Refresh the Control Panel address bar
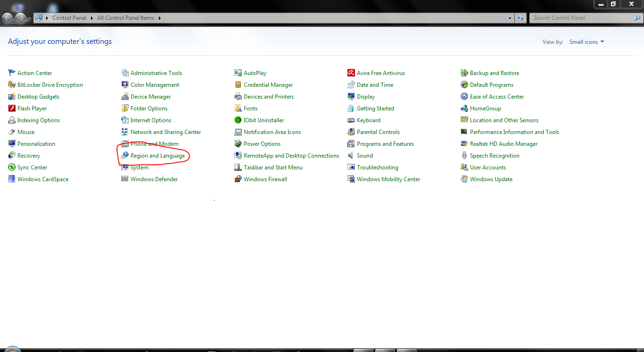 tap(520, 18)
